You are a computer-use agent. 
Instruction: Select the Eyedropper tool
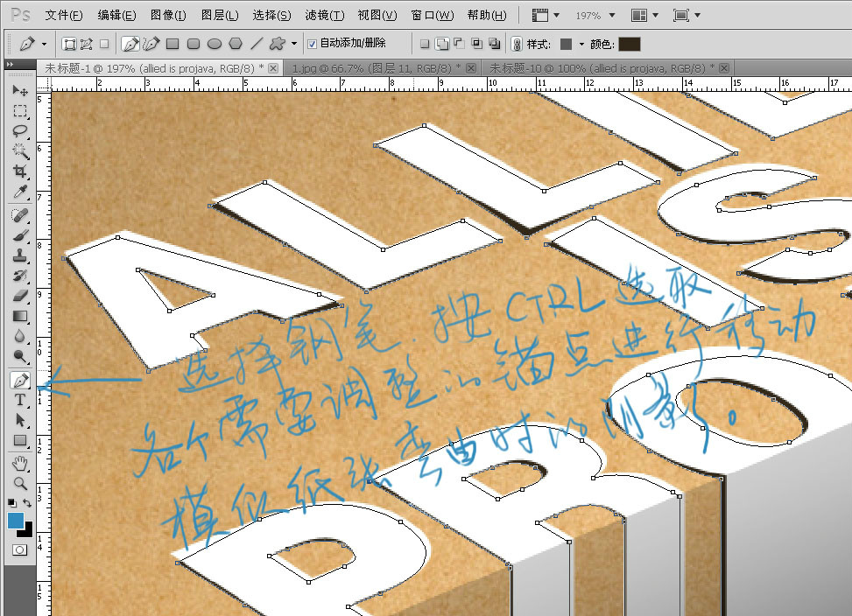(20, 192)
